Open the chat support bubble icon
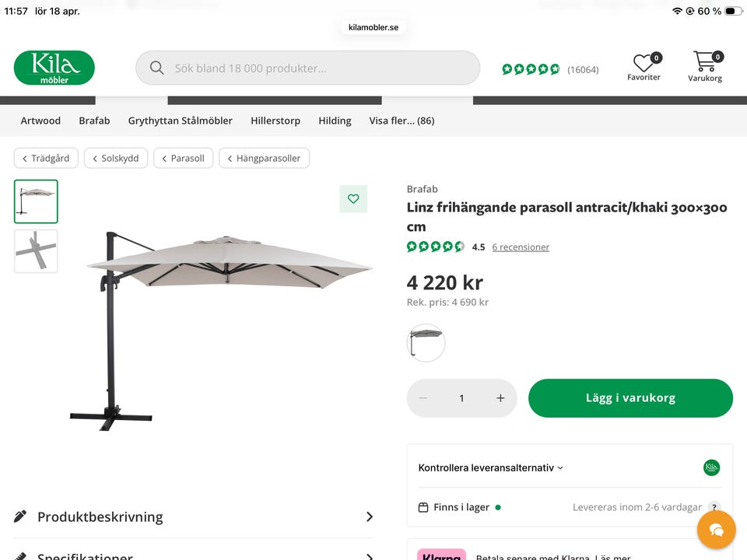This screenshot has width=747, height=560. pyautogui.click(x=716, y=530)
